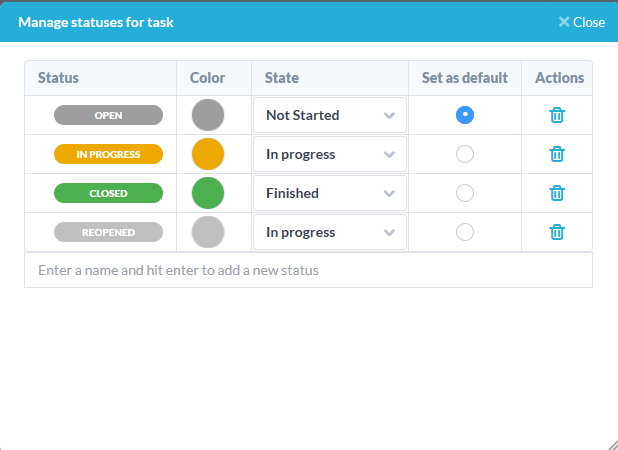Set OPEN as the default status

(x=465, y=115)
